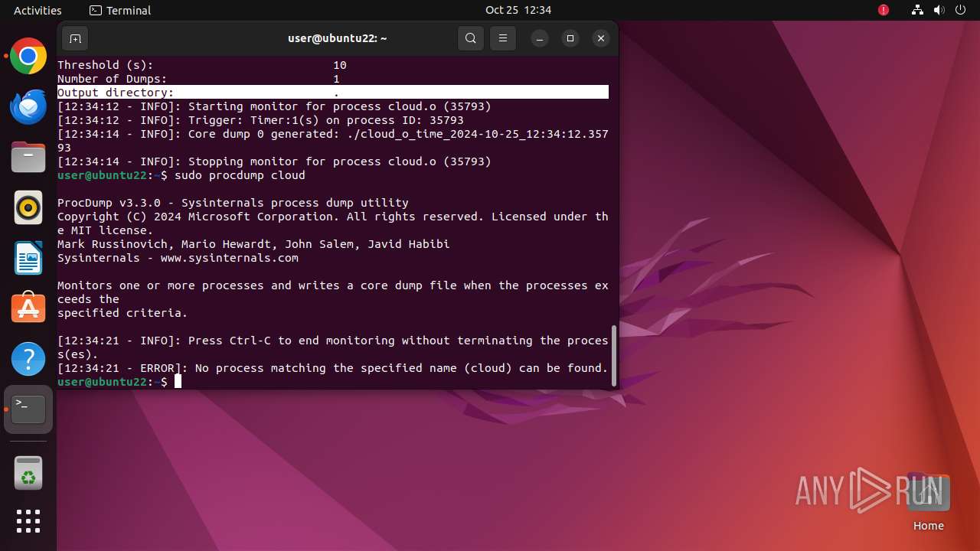Open the power menu icon
This screenshot has height=551, width=980.
961,10
